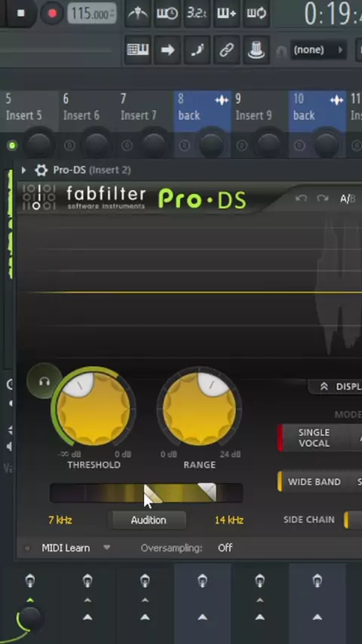The image size is (362, 644).
Task: Click send icon under track 8
Action: [x=202, y=581]
